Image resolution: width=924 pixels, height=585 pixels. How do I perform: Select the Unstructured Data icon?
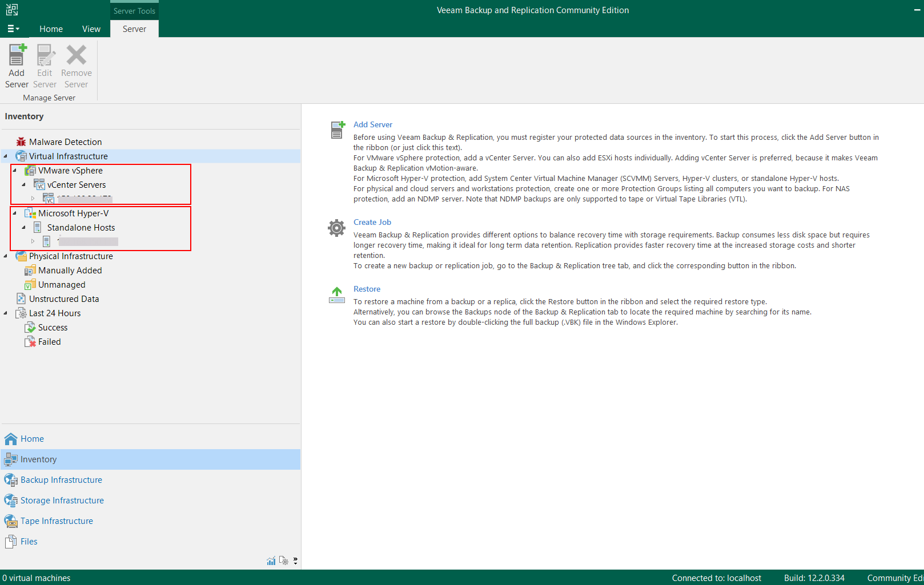[21, 298]
